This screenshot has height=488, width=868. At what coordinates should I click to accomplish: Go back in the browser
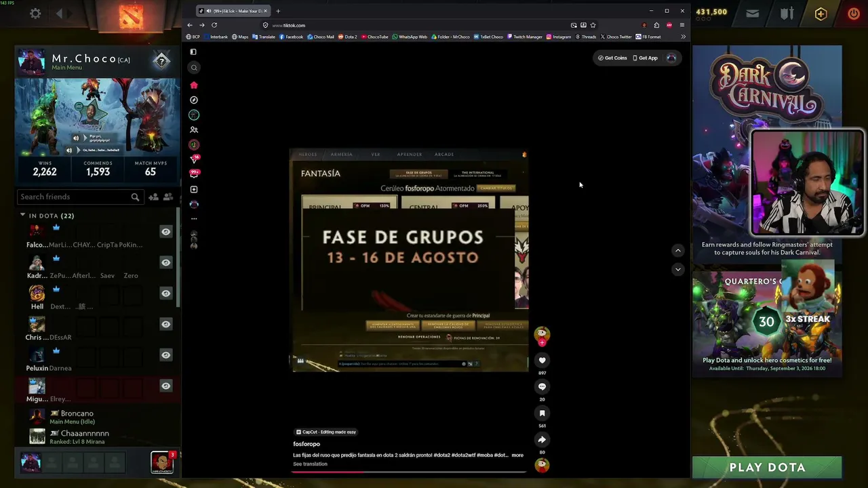tap(190, 25)
